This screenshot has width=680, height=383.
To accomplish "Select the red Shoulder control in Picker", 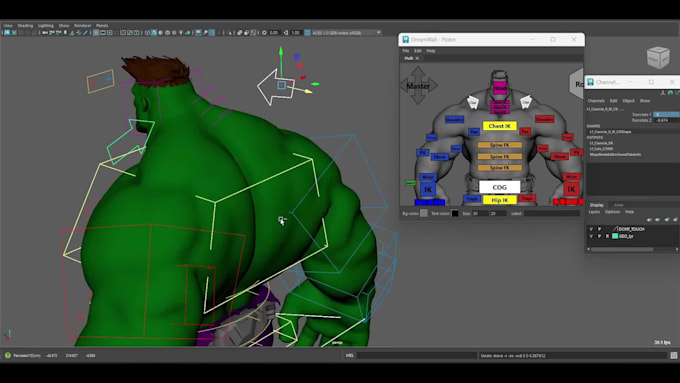I will pos(544,118).
